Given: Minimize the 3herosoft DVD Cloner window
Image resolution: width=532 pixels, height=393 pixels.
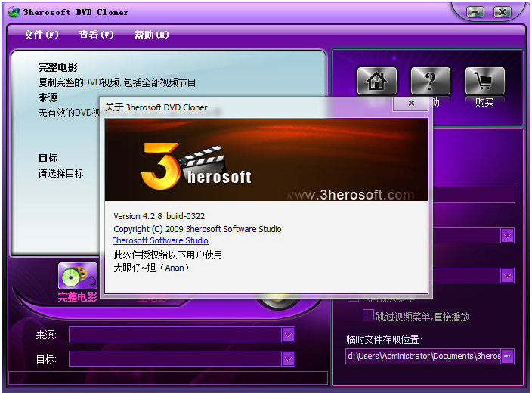Looking at the screenshot, I should point(475,13).
